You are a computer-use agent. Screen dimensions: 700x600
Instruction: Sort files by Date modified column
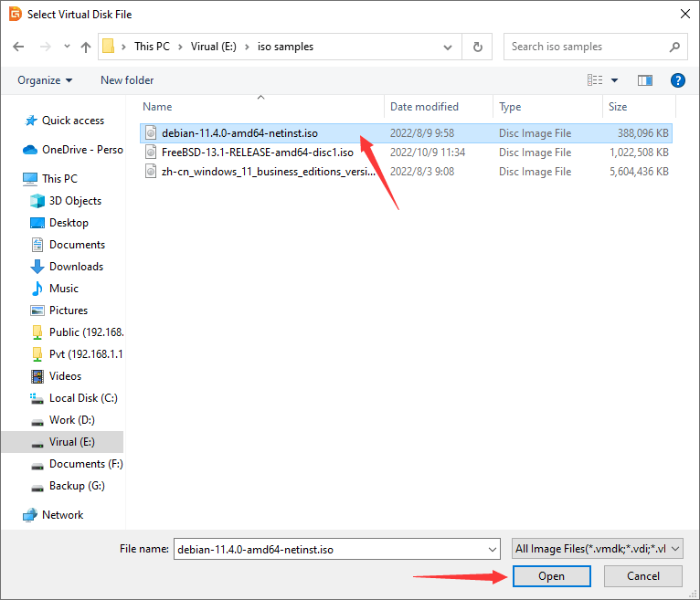point(424,107)
